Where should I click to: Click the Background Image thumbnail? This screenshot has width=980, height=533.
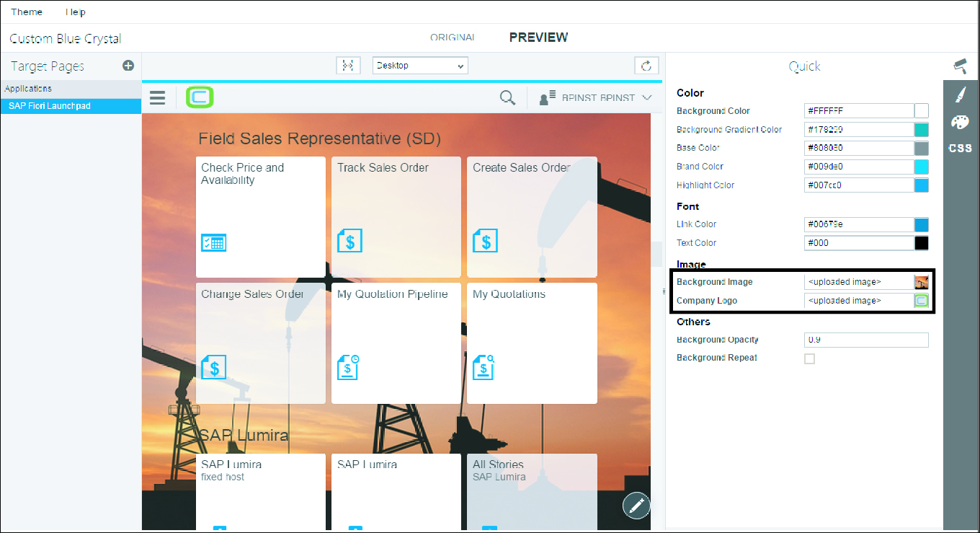(922, 282)
